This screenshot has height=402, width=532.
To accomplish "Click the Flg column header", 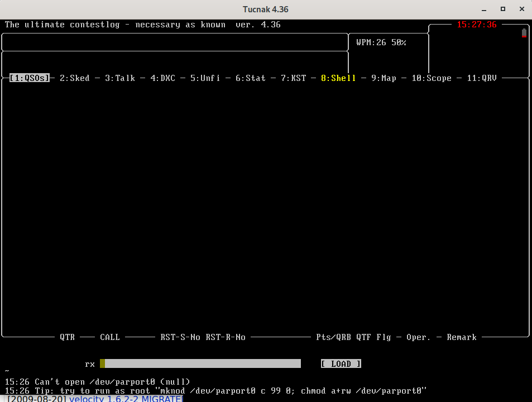I will click(384, 337).
